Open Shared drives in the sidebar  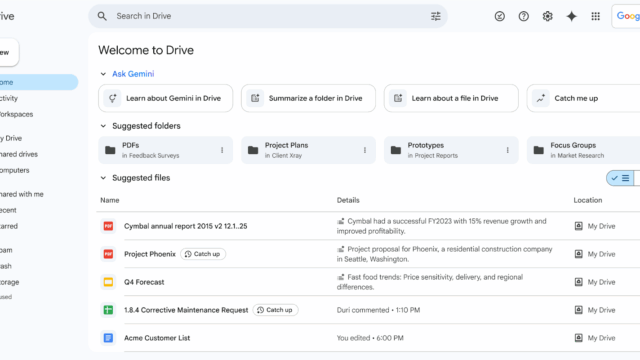click(x=19, y=154)
